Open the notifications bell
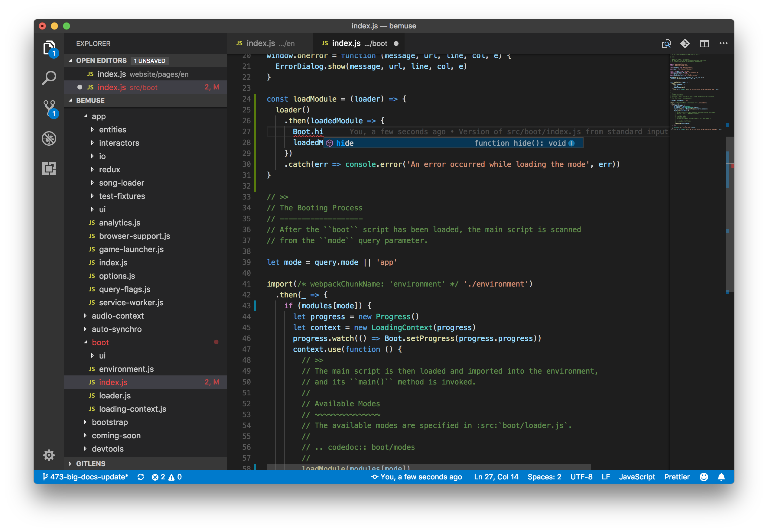768x532 pixels. pyautogui.click(x=721, y=477)
